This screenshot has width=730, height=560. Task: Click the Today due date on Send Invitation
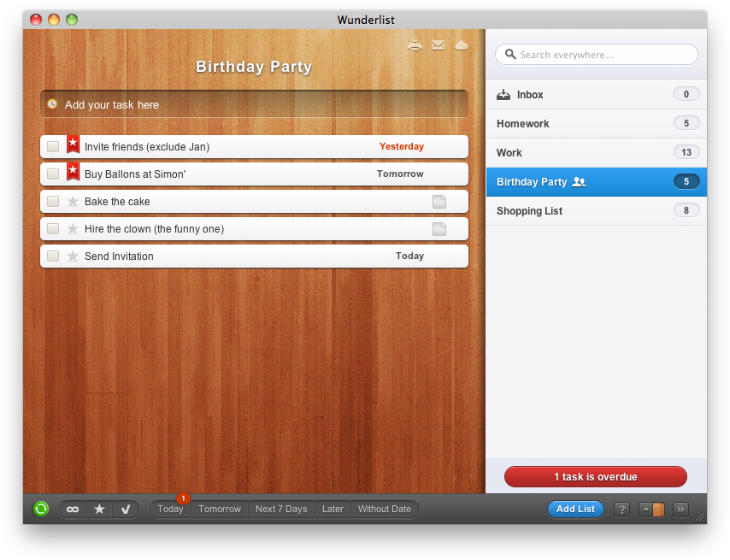tap(409, 256)
